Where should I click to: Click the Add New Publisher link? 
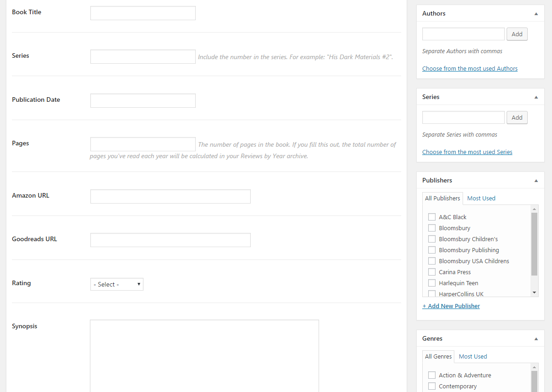point(451,306)
